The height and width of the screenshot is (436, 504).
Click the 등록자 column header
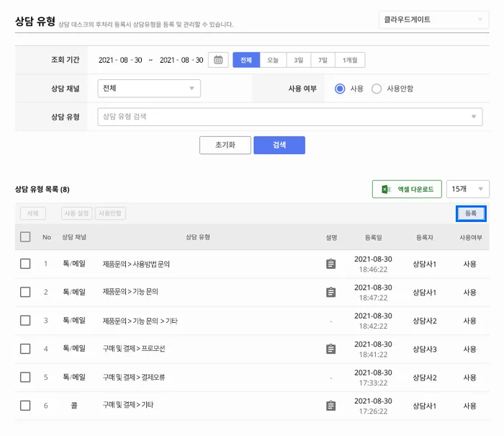(x=425, y=238)
